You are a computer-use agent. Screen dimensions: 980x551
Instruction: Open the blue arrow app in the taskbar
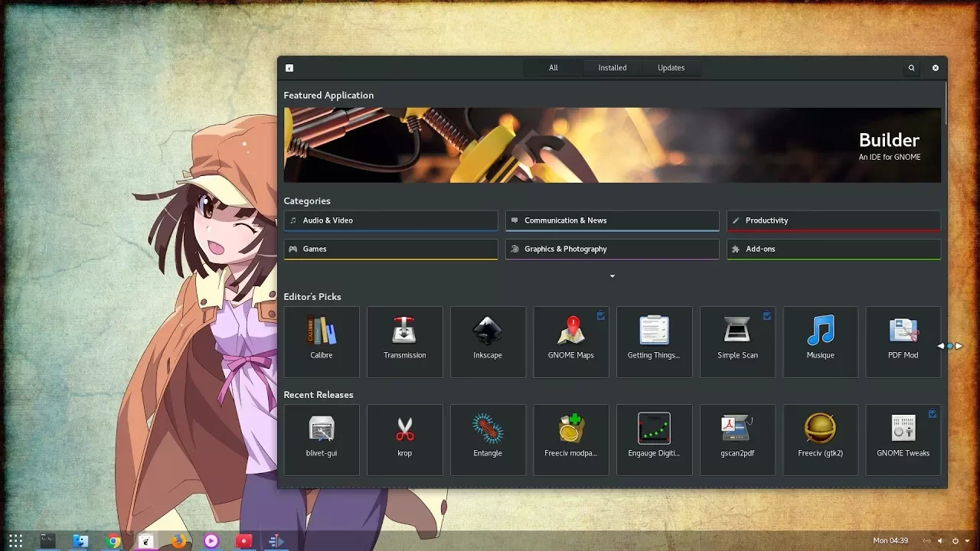pos(276,541)
